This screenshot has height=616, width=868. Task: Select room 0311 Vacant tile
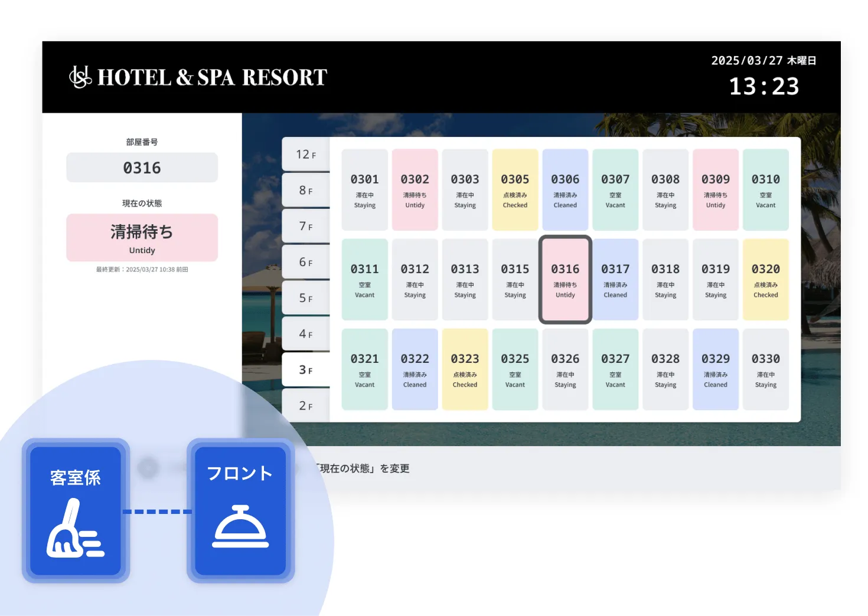[365, 280]
